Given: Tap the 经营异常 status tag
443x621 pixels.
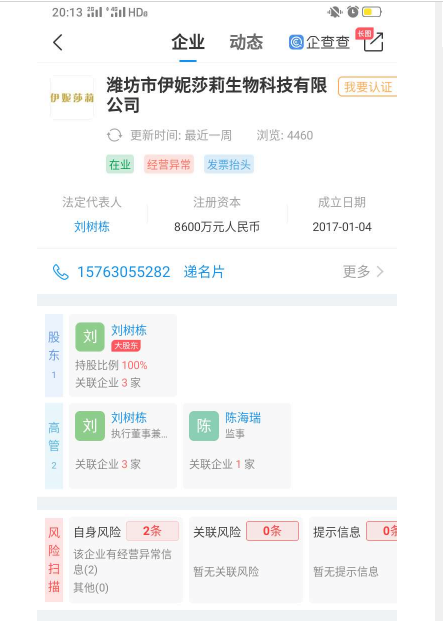Looking at the screenshot, I should 169,164.
